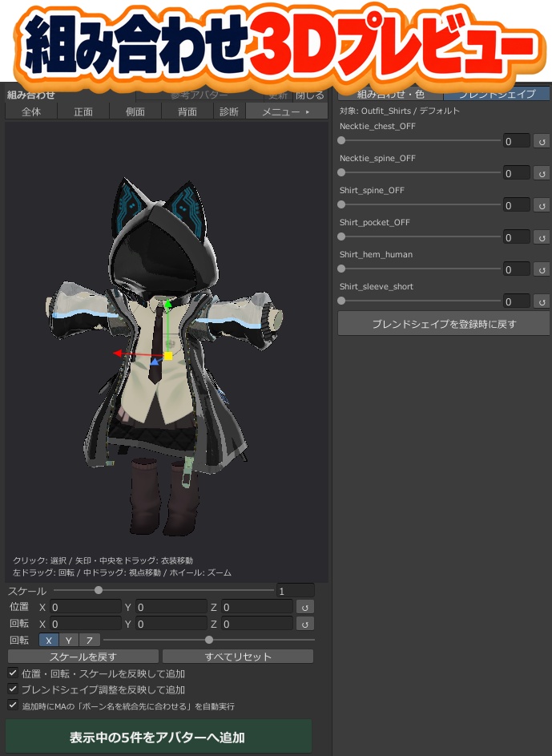Toggle the MA bone name auto-run checkbox
552x756 pixels.
click(x=13, y=705)
